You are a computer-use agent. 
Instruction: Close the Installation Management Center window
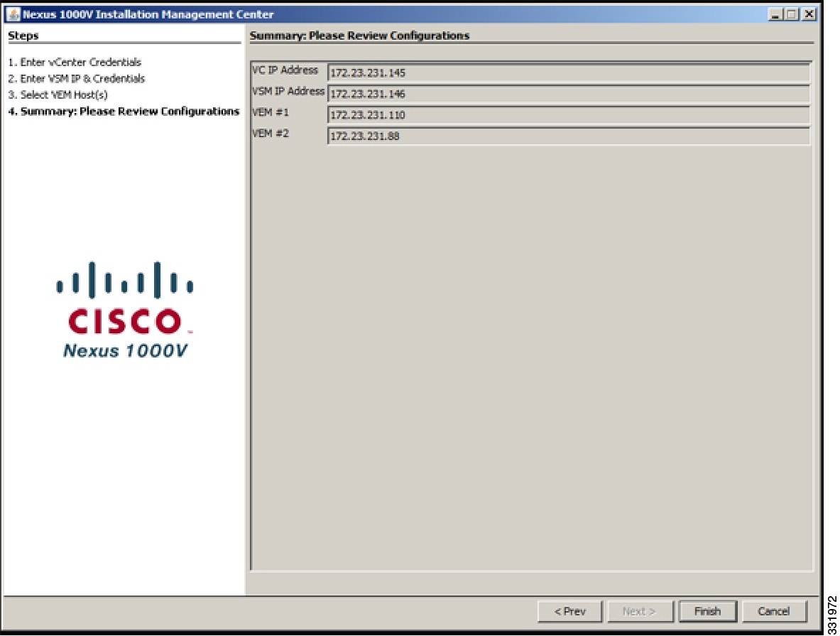pos(809,14)
